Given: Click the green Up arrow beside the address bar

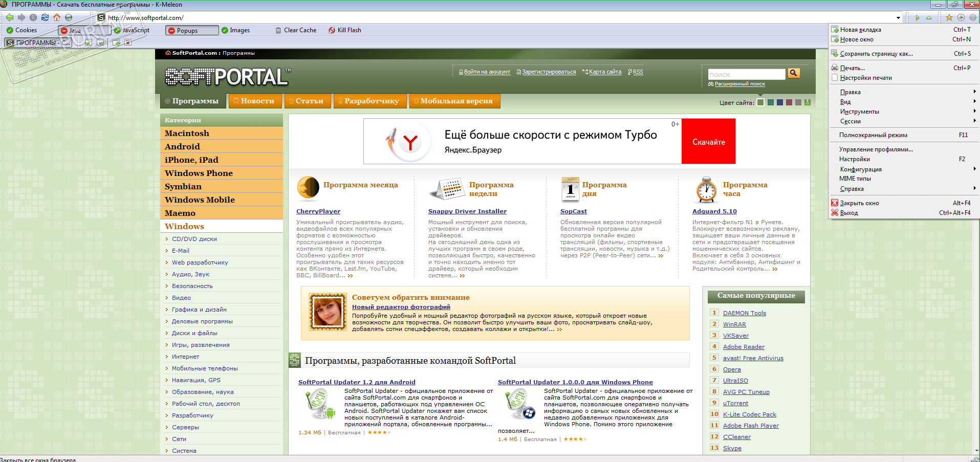Looking at the screenshot, I should 929,17.
